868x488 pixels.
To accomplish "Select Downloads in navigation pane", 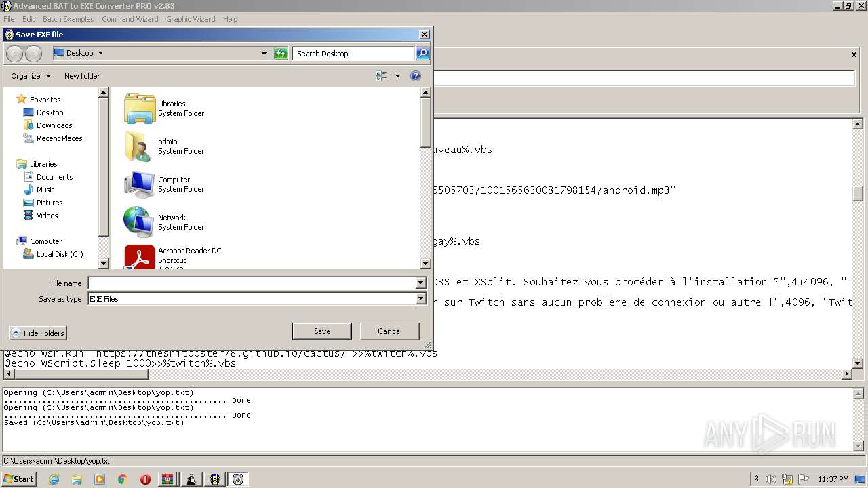I will pyautogui.click(x=47, y=125).
